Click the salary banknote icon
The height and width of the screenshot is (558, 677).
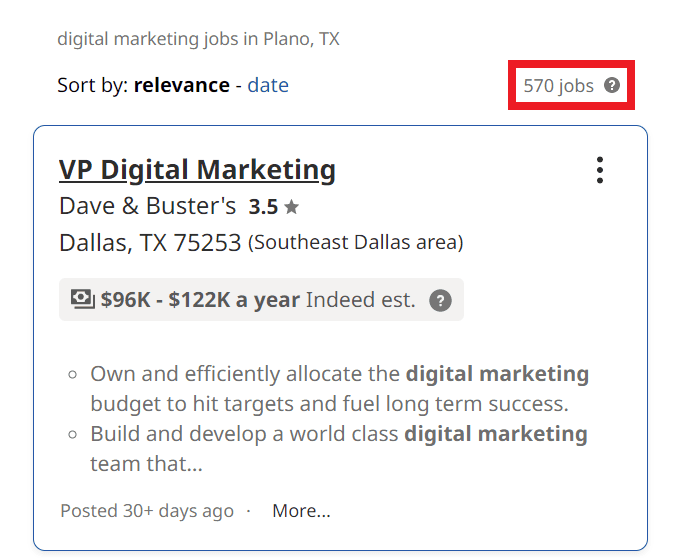[82, 299]
